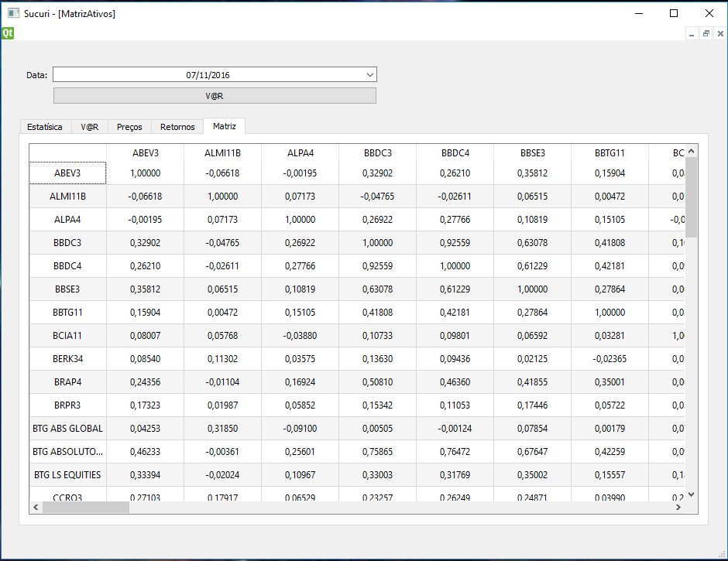This screenshot has height=561, width=728.
Task: Click cell 0,67647 in the BTG ABSOLUTO row
Action: 533,451
